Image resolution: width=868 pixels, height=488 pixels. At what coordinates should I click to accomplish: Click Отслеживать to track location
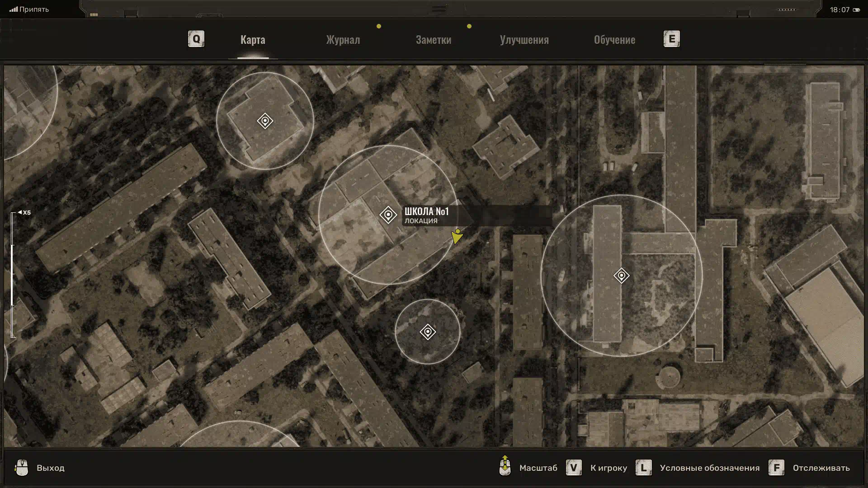[x=821, y=468]
